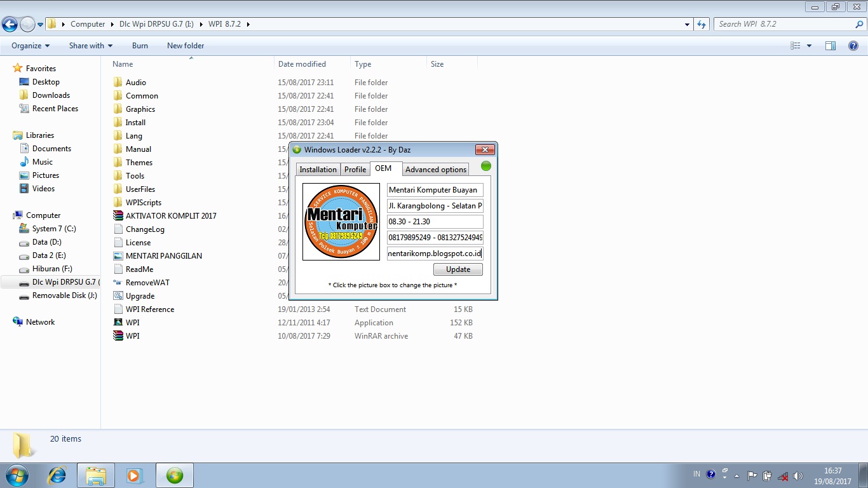
Task: Create a New folder from the toolbar
Action: 186,46
